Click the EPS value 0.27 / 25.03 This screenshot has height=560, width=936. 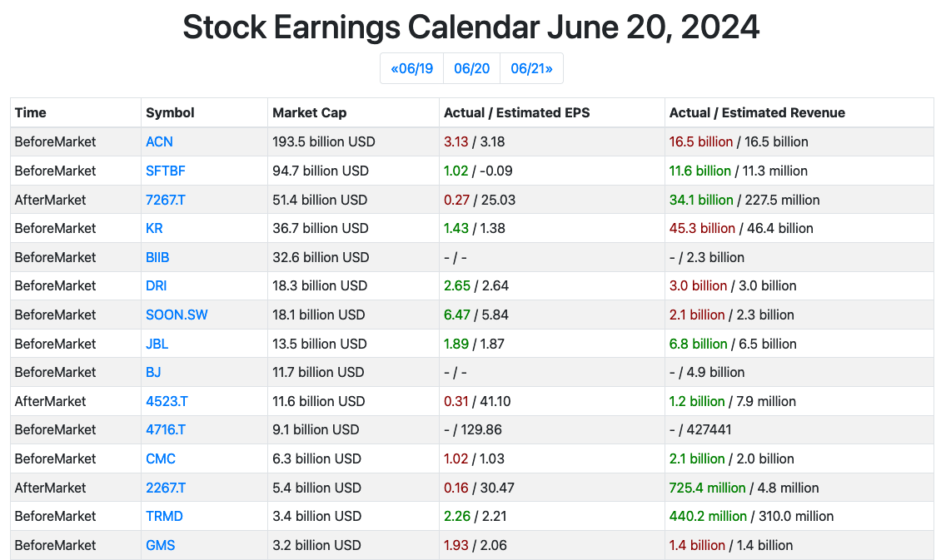480,200
